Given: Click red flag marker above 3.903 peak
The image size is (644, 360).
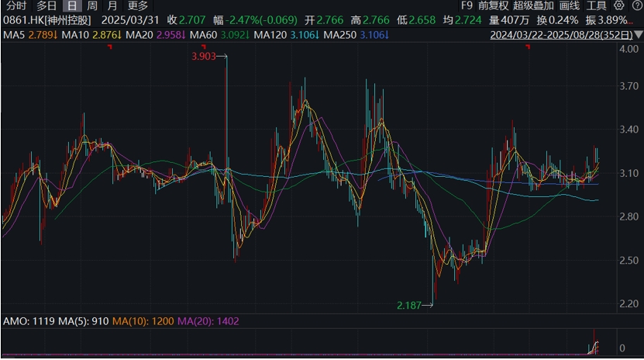Looking at the screenshot, I should [x=204, y=47].
